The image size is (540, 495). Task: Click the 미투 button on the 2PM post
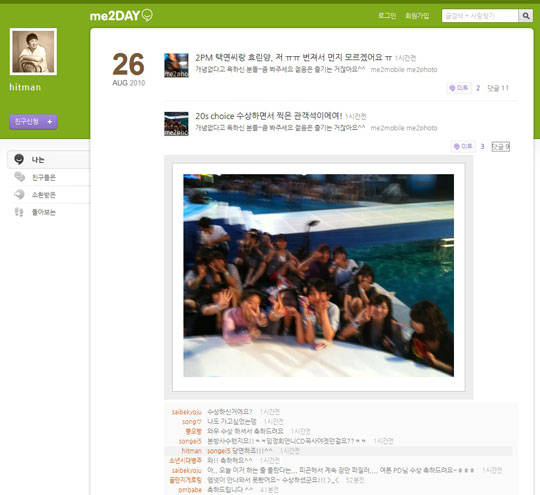coord(459,88)
